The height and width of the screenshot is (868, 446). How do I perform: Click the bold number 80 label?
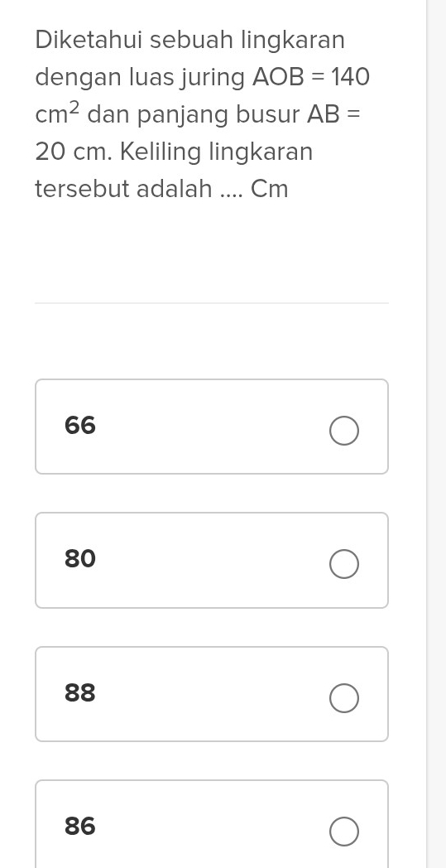[80, 558]
